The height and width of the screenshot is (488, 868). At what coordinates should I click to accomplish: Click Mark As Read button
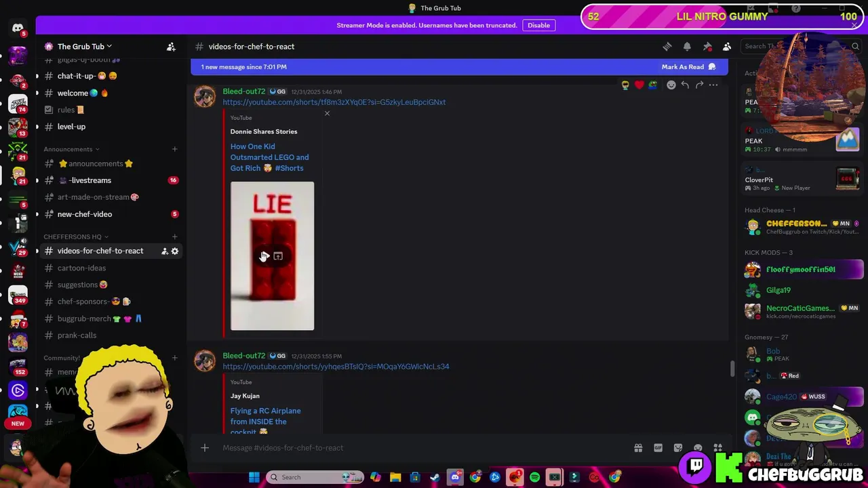(x=688, y=67)
